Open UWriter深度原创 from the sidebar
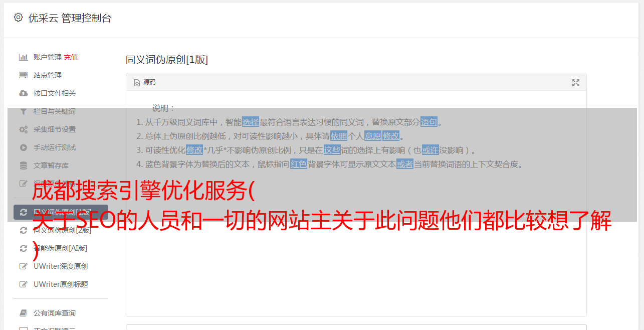 [x=61, y=266]
